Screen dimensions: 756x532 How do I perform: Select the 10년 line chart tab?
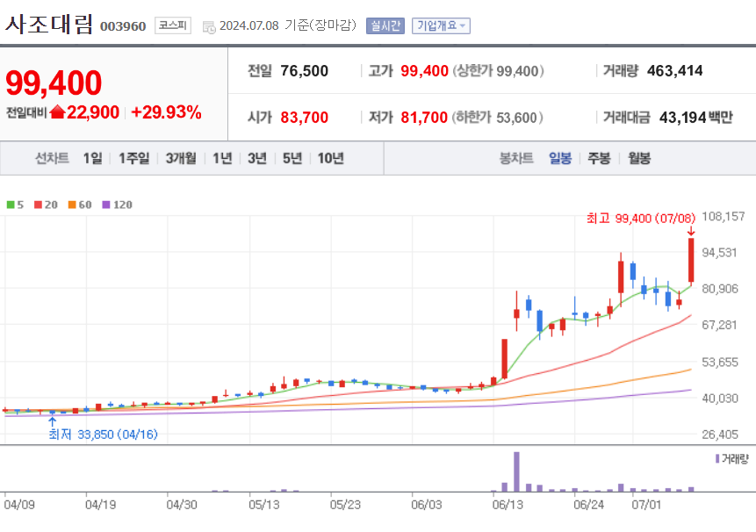[x=331, y=158]
